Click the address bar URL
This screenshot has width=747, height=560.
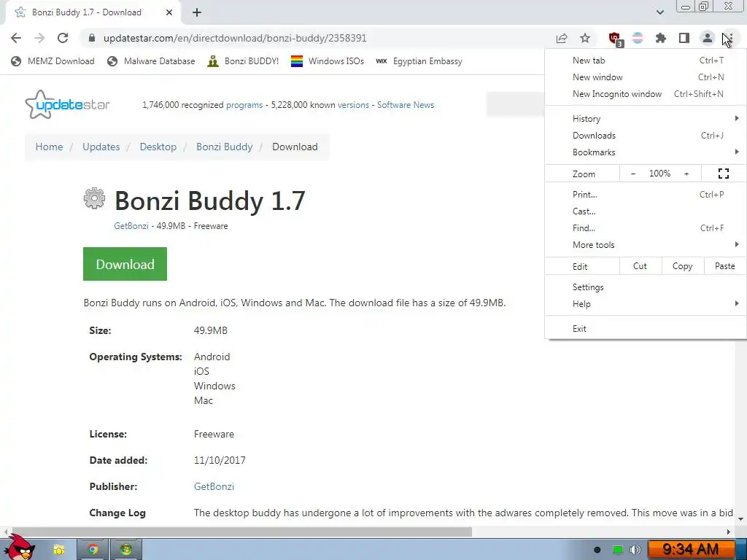click(x=235, y=38)
